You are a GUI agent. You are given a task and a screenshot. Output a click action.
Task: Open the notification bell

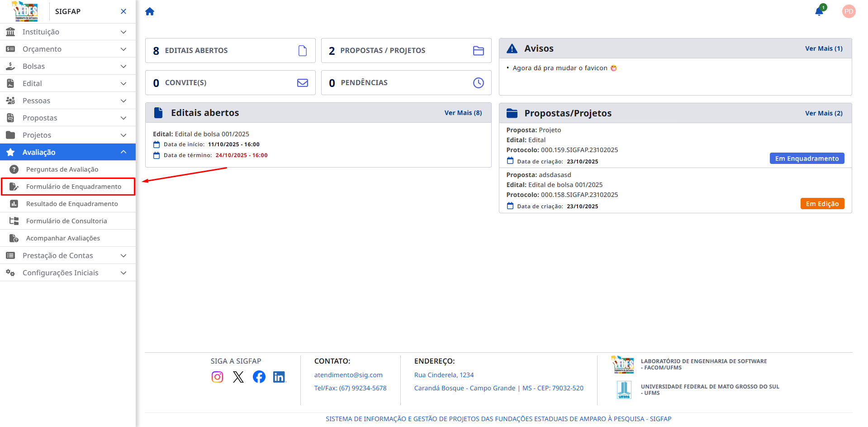coord(819,11)
